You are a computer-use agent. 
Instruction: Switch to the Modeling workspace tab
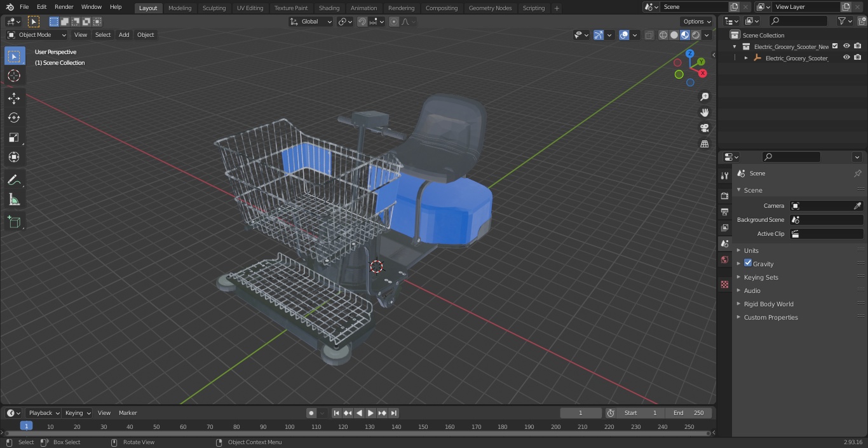(180, 8)
